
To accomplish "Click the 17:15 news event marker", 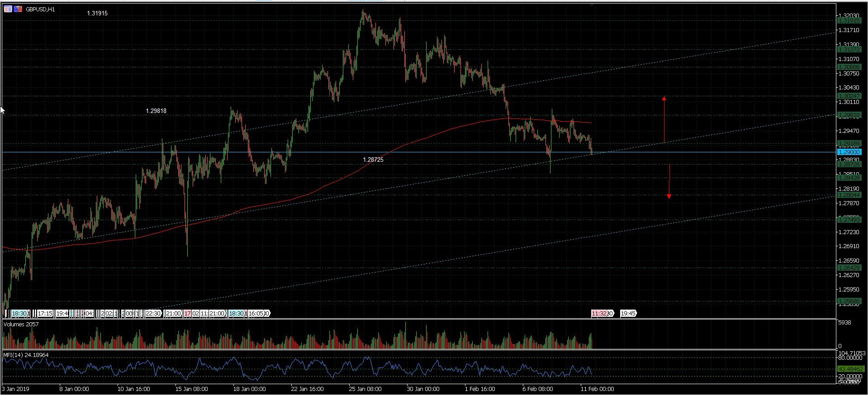I will coord(45,314).
